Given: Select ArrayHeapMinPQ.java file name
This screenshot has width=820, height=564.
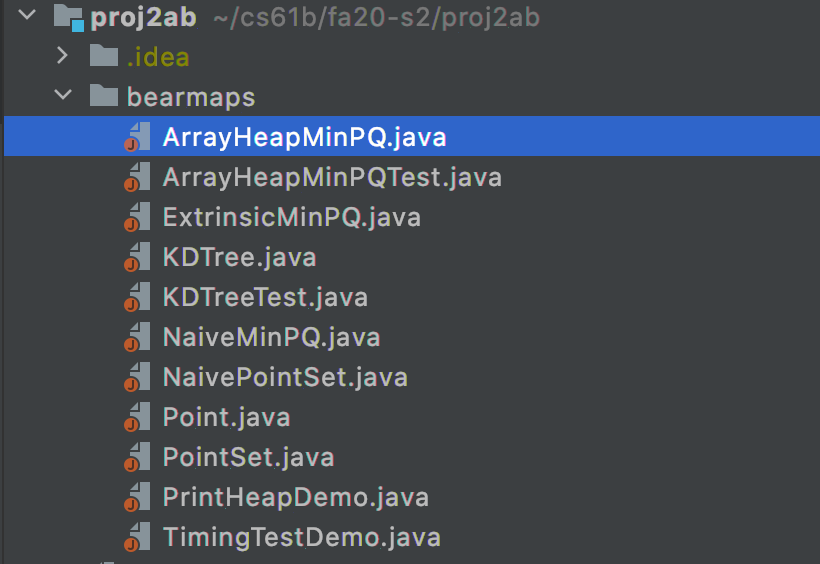Looking at the screenshot, I should 304,138.
